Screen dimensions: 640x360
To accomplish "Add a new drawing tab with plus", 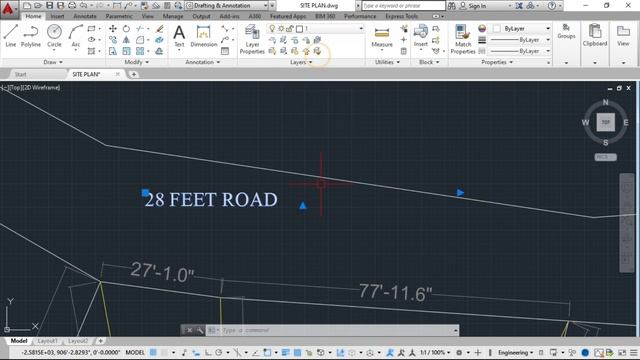I will coord(133,74).
